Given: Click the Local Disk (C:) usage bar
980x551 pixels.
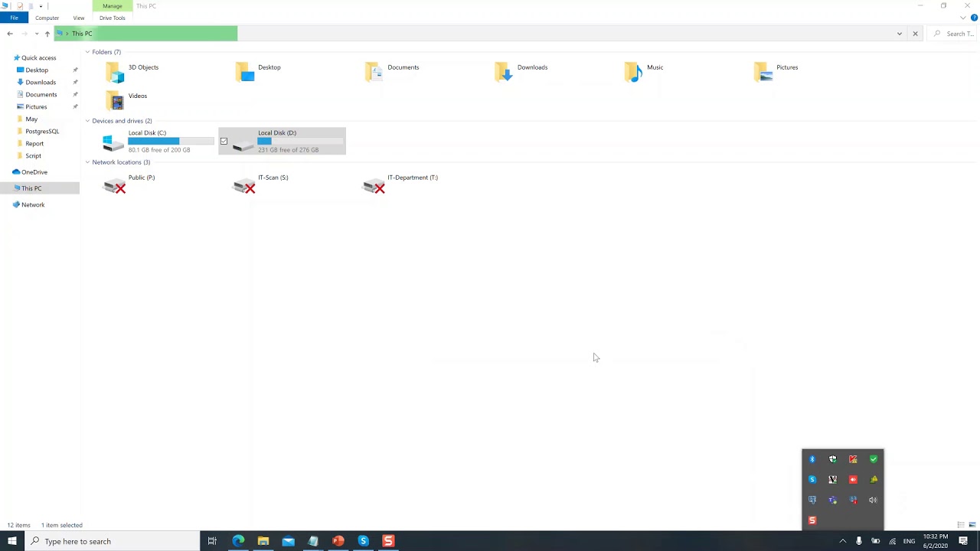Looking at the screenshot, I should 171,142.
